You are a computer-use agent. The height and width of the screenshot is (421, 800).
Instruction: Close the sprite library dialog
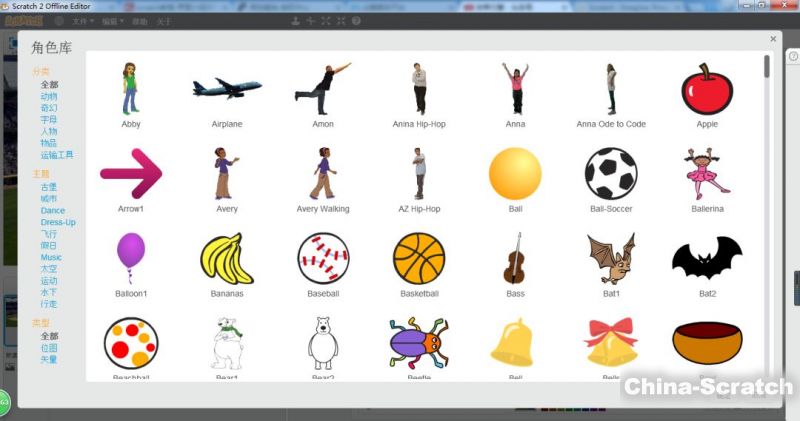click(x=773, y=39)
